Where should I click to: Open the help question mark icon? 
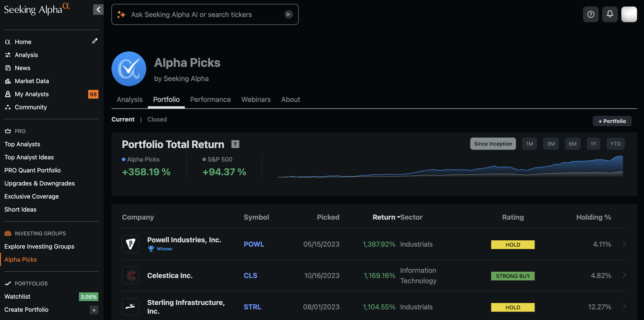tap(590, 14)
